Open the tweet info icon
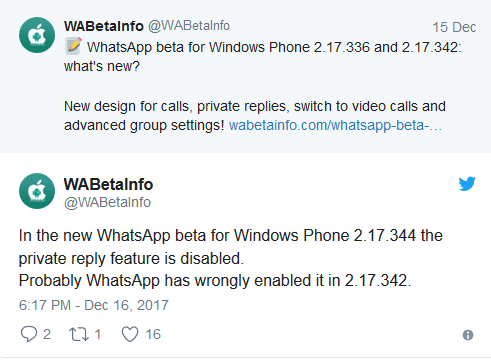This screenshot has height=363, width=491. tap(468, 335)
